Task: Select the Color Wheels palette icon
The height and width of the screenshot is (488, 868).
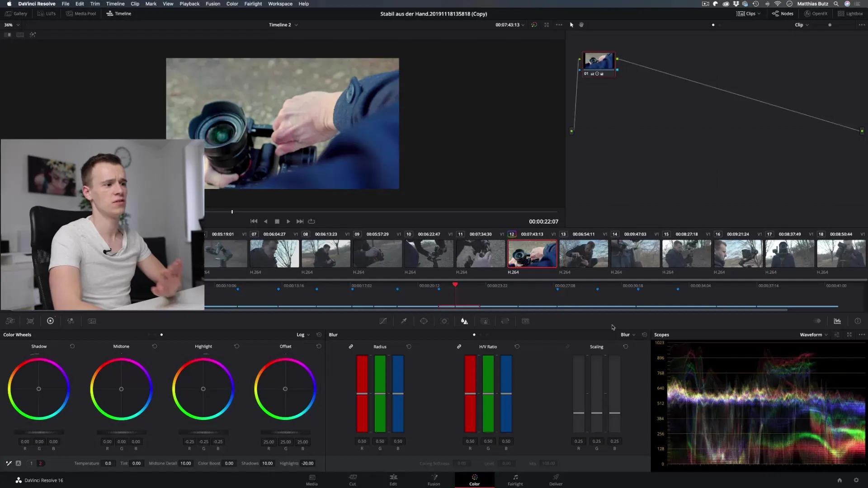Action: [x=50, y=321]
